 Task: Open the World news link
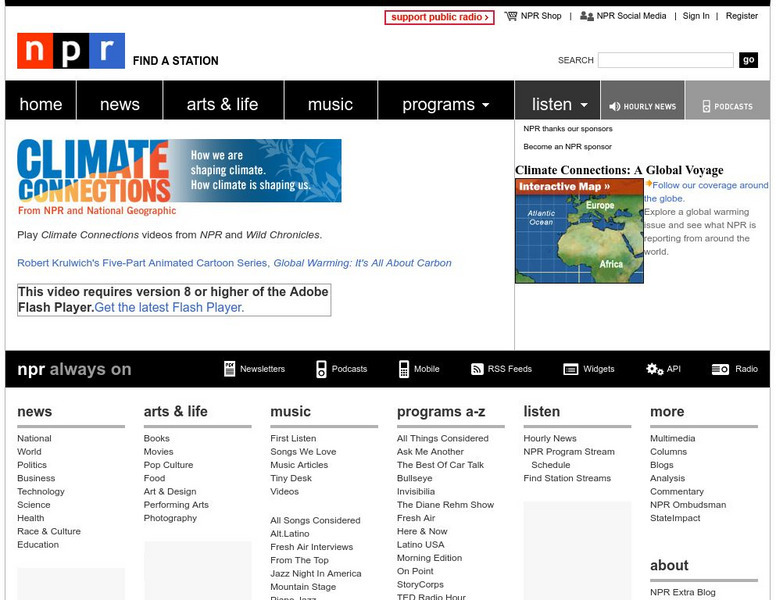point(29,451)
